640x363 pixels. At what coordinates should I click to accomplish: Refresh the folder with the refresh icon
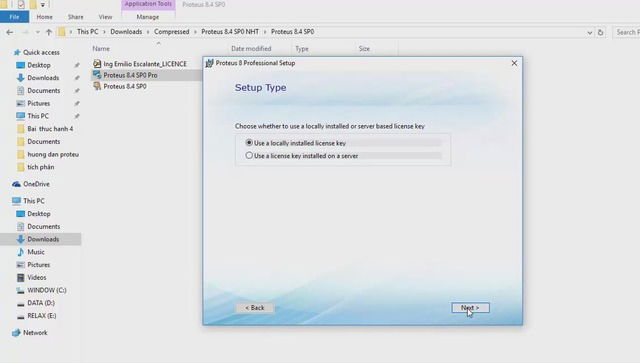[600, 32]
